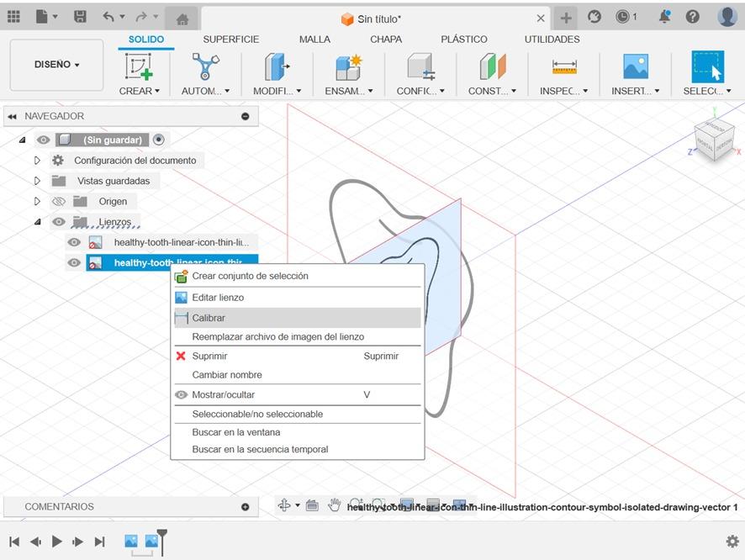The width and height of the screenshot is (745, 560).
Task: Click the ViewCube in the corner
Action: coord(714,140)
